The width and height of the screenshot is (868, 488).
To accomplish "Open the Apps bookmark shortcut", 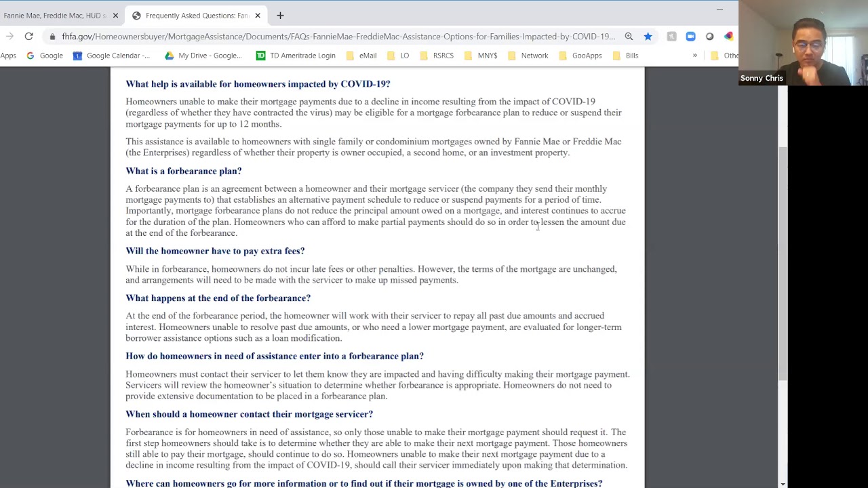I will (8, 56).
